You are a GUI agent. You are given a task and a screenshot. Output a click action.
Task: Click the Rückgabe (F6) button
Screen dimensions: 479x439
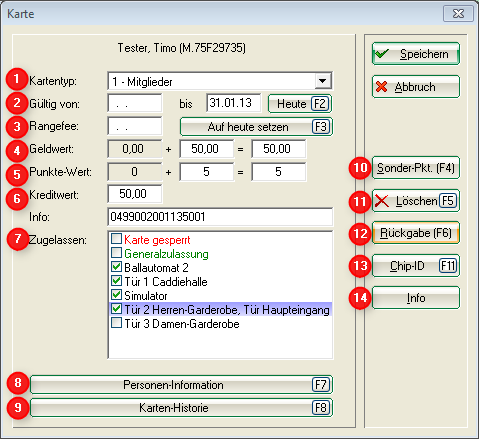(416, 233)
